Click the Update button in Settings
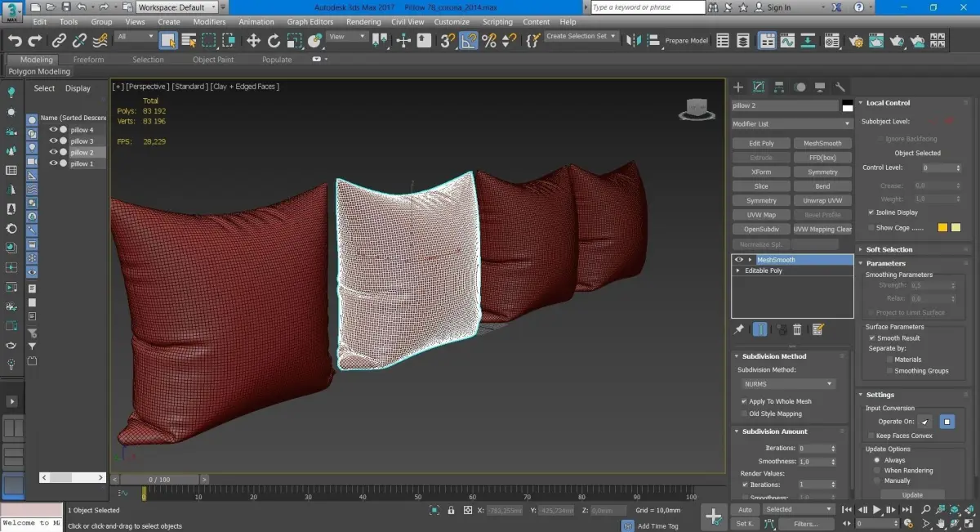 pos(912,494)
